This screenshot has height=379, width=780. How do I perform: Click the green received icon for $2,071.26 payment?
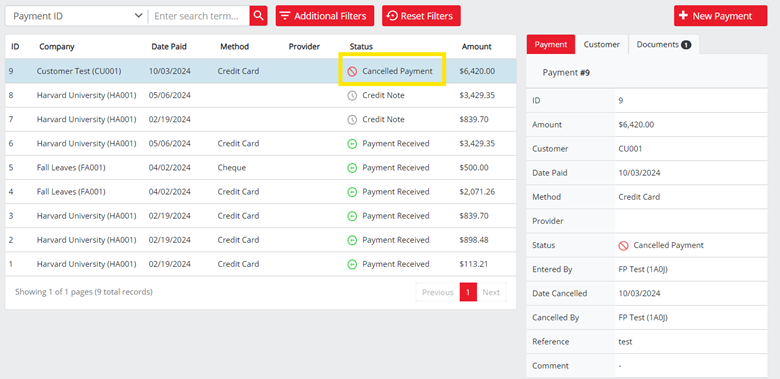coord(352,192)
